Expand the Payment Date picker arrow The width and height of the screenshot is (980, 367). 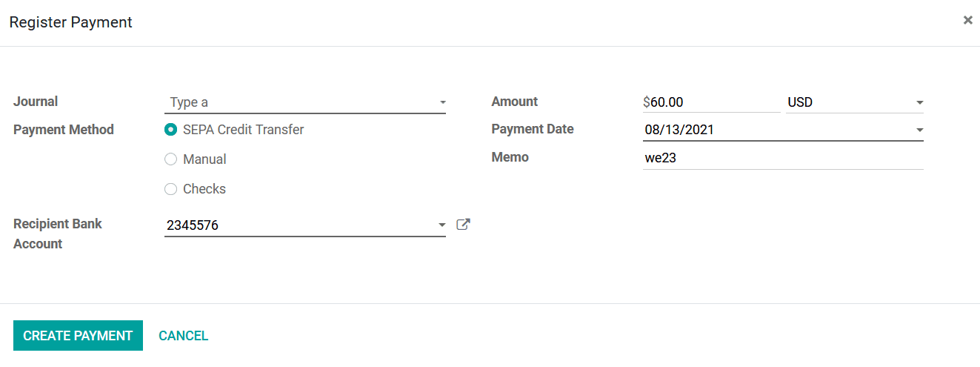(x=919, y=130)
